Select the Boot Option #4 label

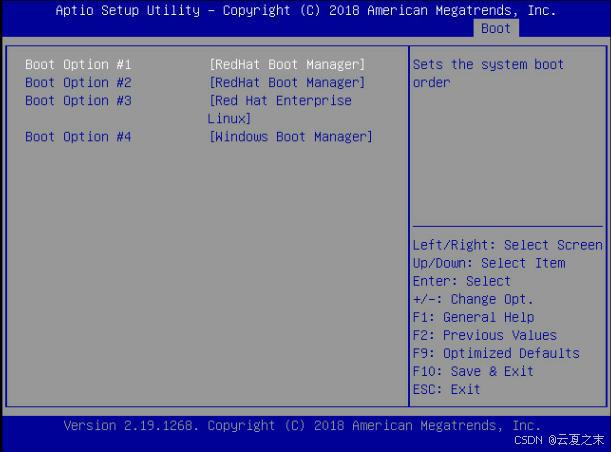tap(78, 137)
